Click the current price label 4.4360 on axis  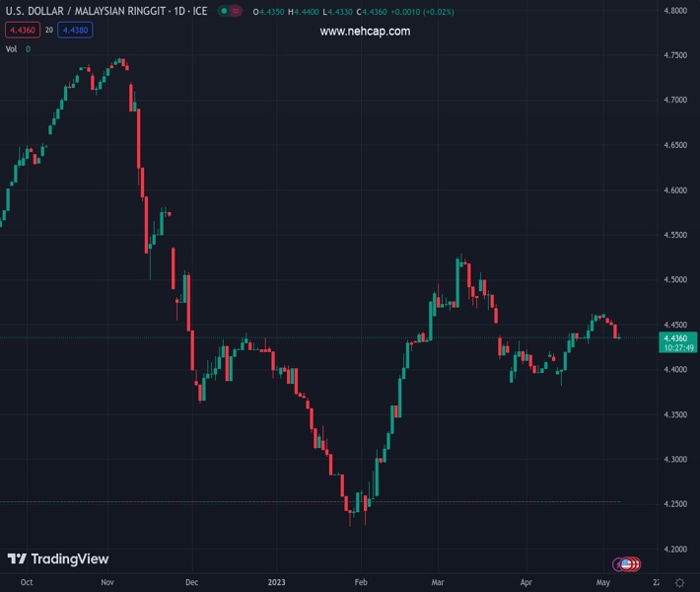677,338
